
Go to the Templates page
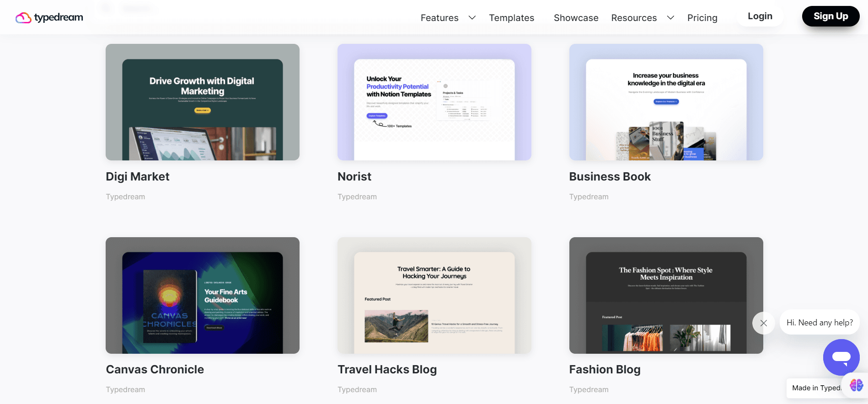(x=511, y=18)
